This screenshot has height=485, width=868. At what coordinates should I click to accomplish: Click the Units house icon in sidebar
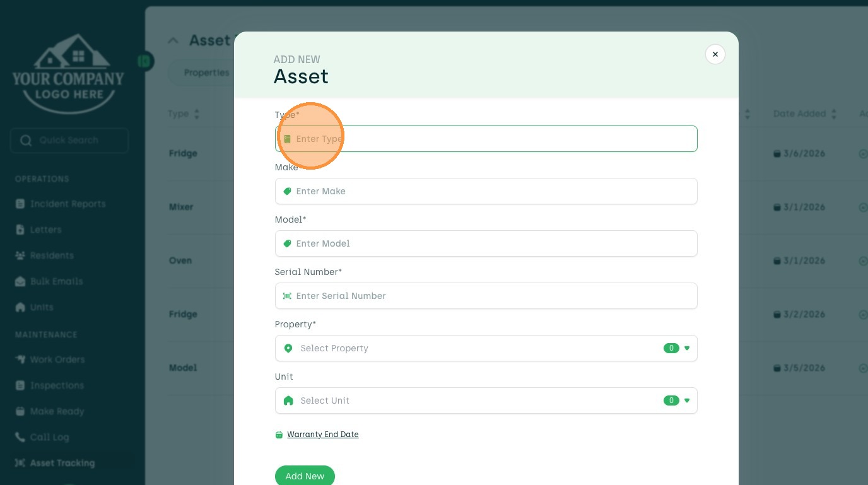20,308
